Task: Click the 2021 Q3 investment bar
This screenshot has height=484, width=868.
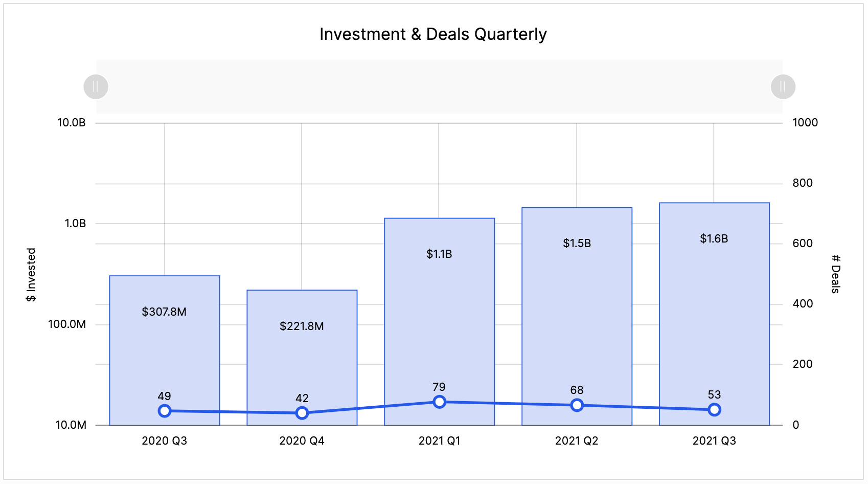Action: (x=714, y=307)
